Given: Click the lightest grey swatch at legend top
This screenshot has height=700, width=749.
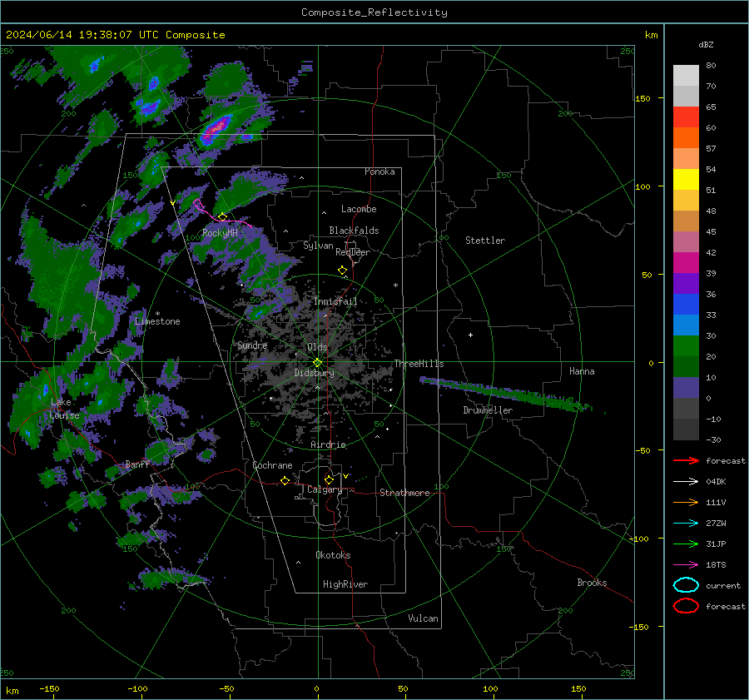Looking at the screenshot, I should click(x=686, y=75).
